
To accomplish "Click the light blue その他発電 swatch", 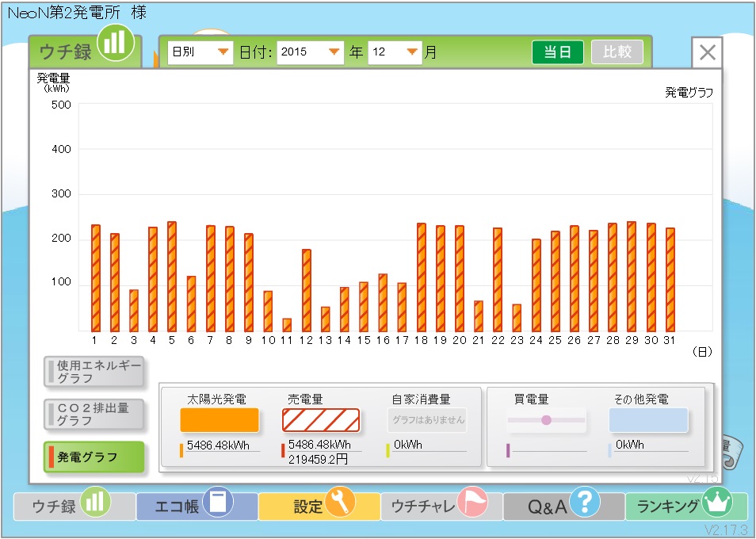I will click(x=648, y=420).
